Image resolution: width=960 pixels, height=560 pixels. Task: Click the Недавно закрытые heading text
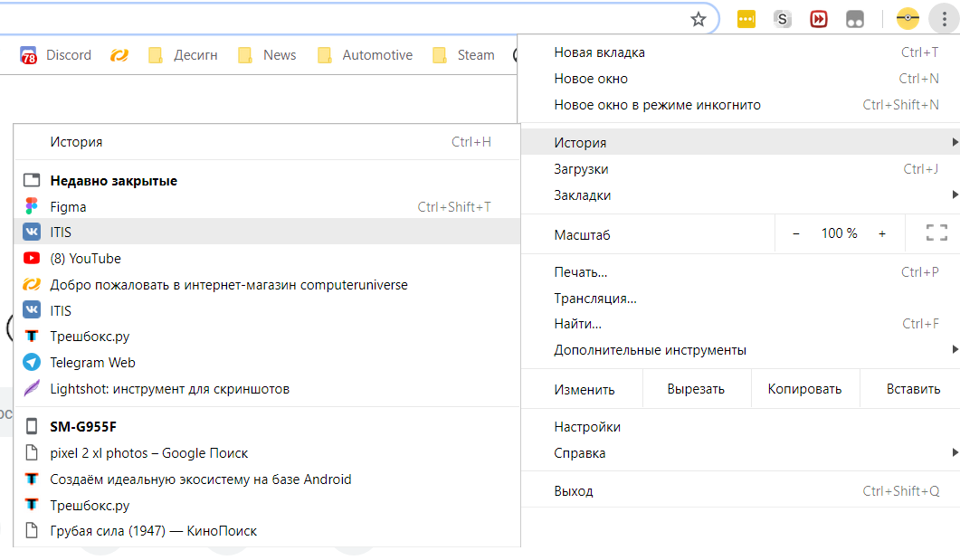tap(114, 181)
